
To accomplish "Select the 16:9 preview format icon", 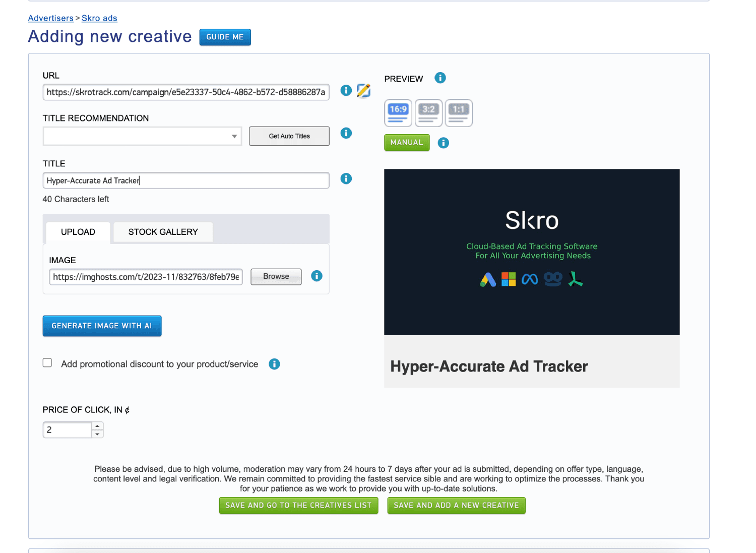I will 398,113.
